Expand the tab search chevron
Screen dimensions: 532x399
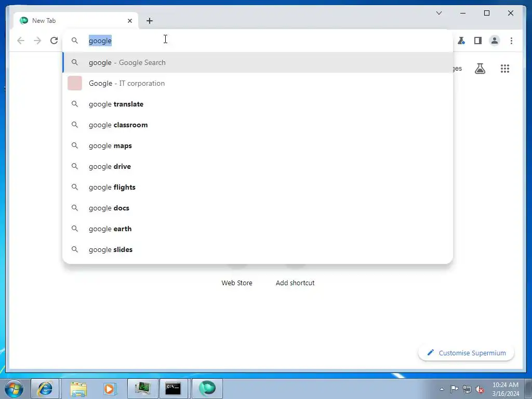[x=438, y=13]
